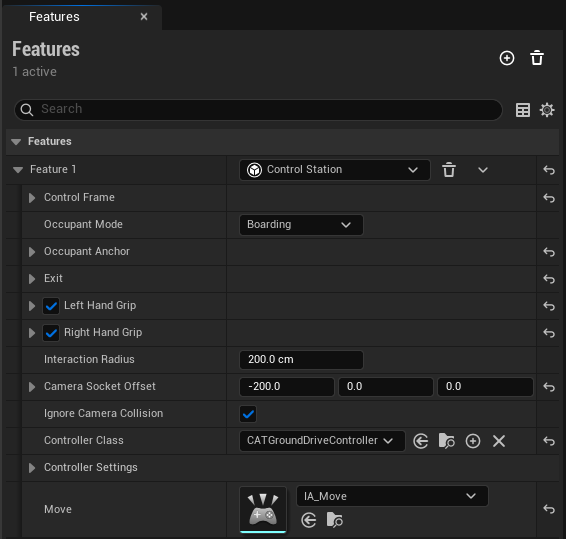Open the chevron menu next to Feature 1 trash
The image size is (566, 539).
(483, 170)
